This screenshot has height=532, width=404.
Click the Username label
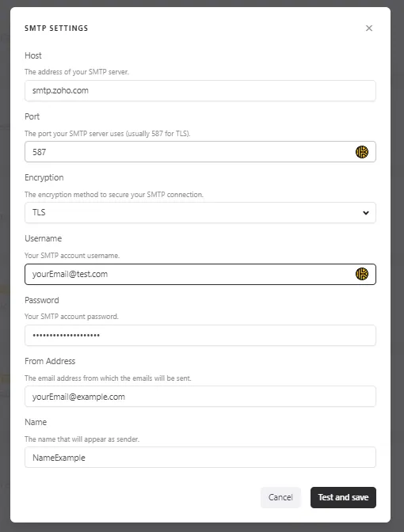[43, 238]
